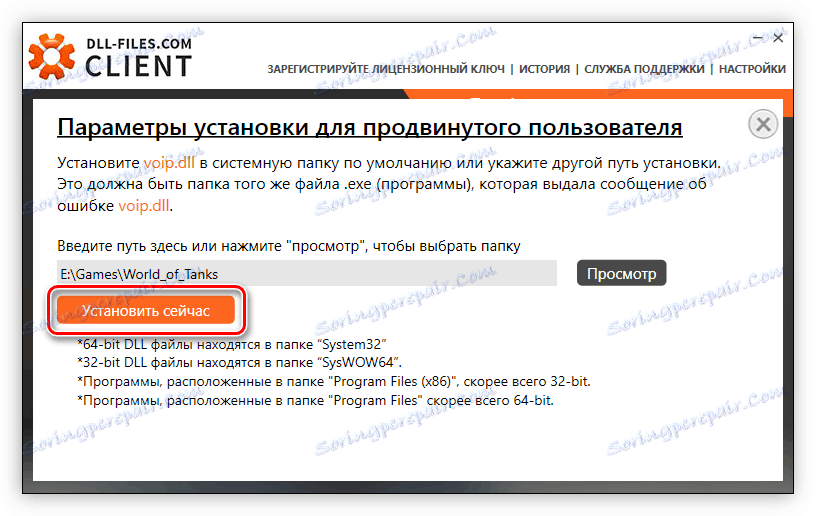The height and width of the screenshot is (516, 816).
Task: Click the Просмотр browse button
Action: click(x=621, y=274)
